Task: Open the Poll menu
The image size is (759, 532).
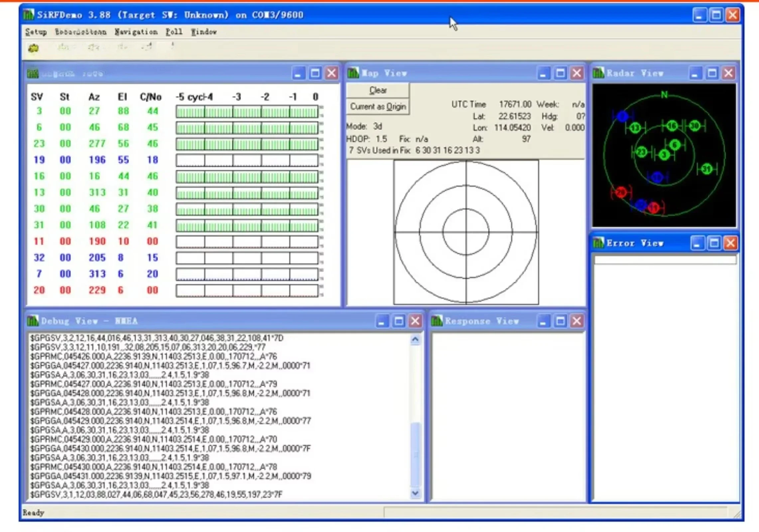Action: tap(174, 32)
